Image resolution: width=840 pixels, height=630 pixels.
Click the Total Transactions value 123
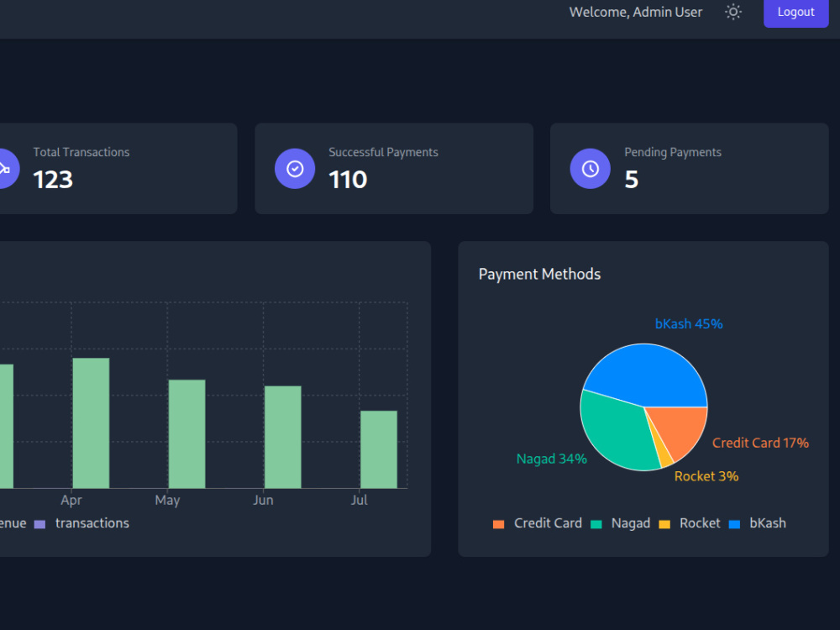click(x=52, y=180)
